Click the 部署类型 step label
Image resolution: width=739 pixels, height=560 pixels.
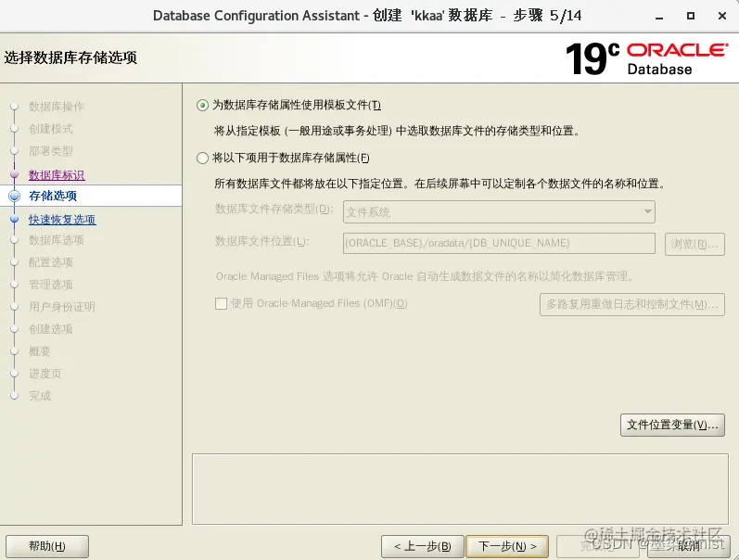(51, 151)
